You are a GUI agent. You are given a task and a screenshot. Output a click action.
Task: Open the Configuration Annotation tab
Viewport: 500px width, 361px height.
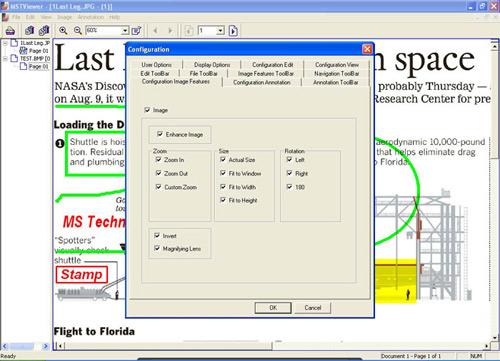click(x=262, y=82)
